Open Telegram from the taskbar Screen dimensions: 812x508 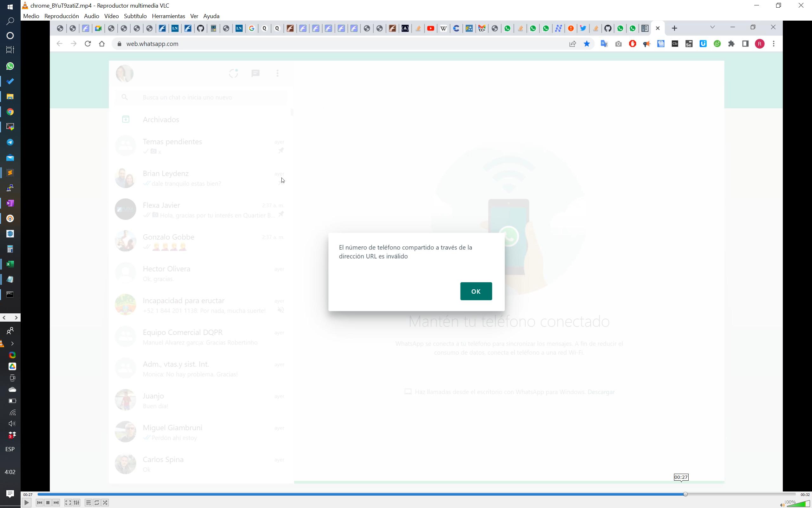click(x=10, y=142)
